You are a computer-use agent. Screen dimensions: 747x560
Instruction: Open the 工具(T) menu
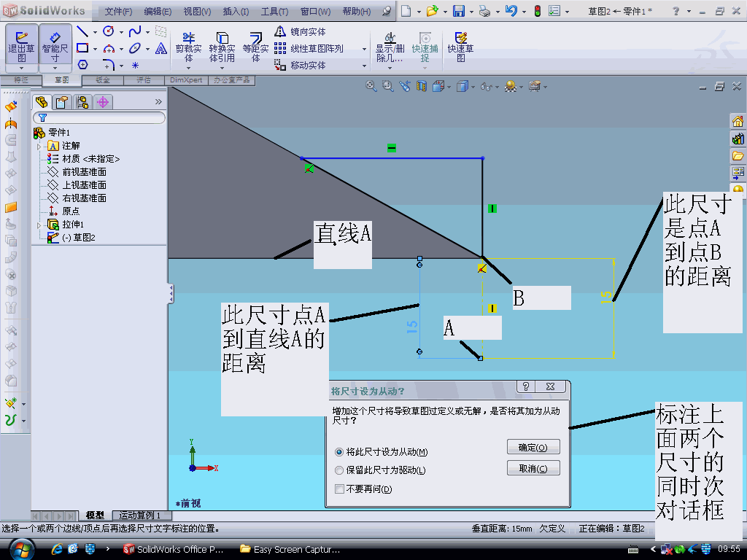[x=274, y=12]
